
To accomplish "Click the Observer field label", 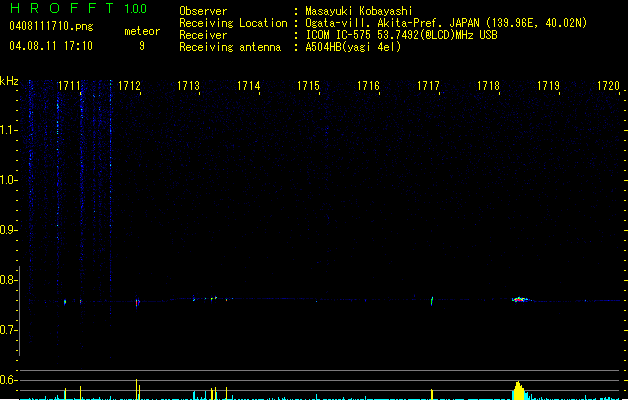I will tap(203, 11).
